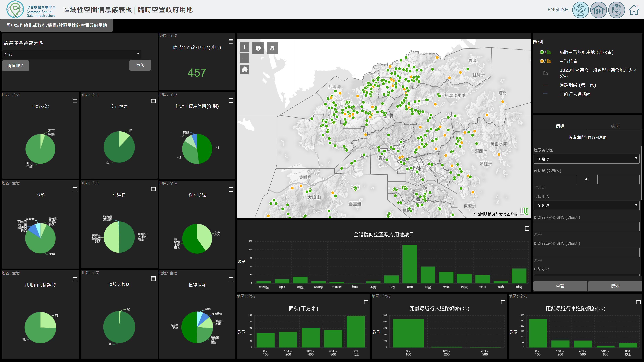Open the 區議會分區 filter dropdown
Screen dimensions: 644x362
pyautogui.click(x=586, y=159)
